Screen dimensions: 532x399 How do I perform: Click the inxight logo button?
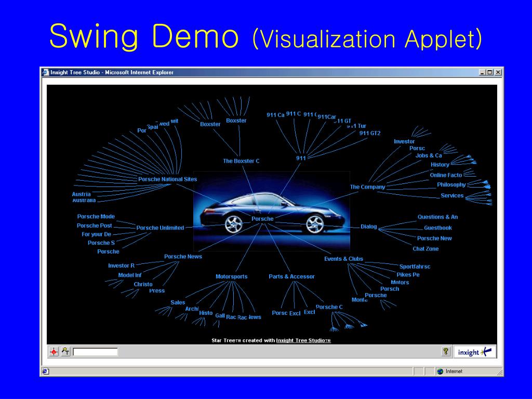[475, 352]
